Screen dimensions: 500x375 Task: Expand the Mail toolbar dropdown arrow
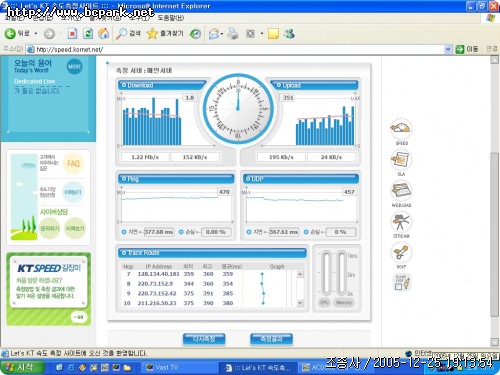[222, 34]
